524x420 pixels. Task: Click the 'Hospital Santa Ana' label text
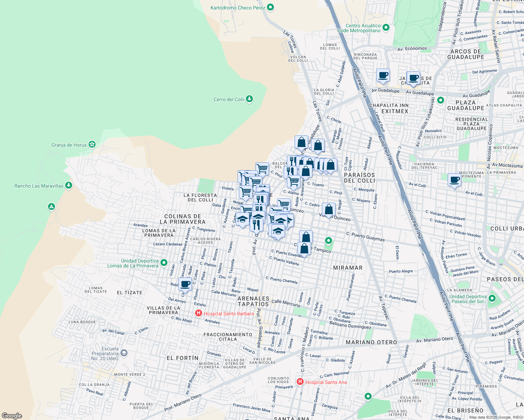[326, 382]
